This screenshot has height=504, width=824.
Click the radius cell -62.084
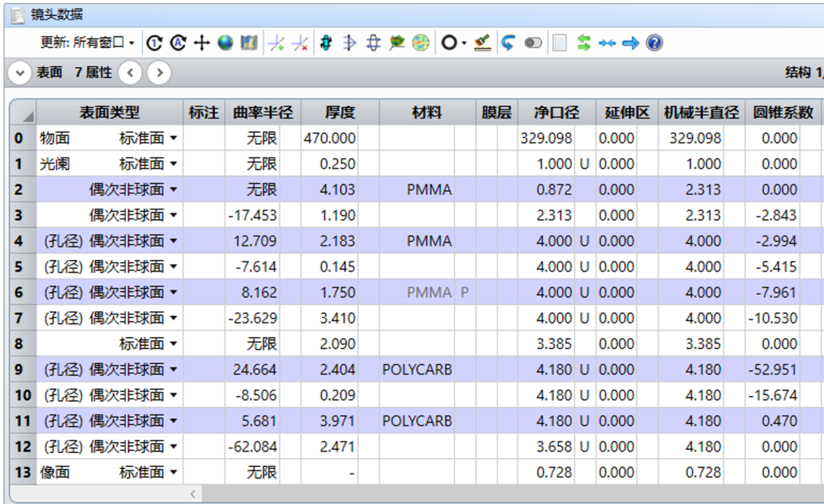253,447
